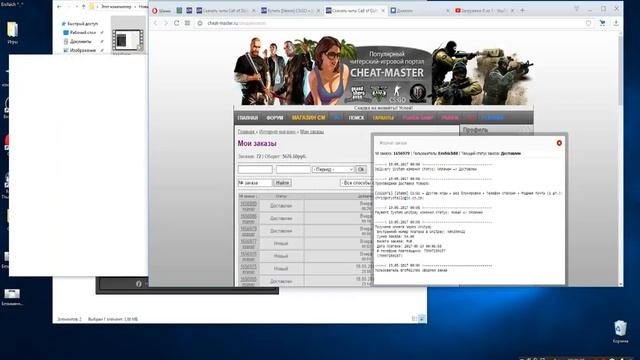Close the active Скачать читы tab

tap(383, 11)
